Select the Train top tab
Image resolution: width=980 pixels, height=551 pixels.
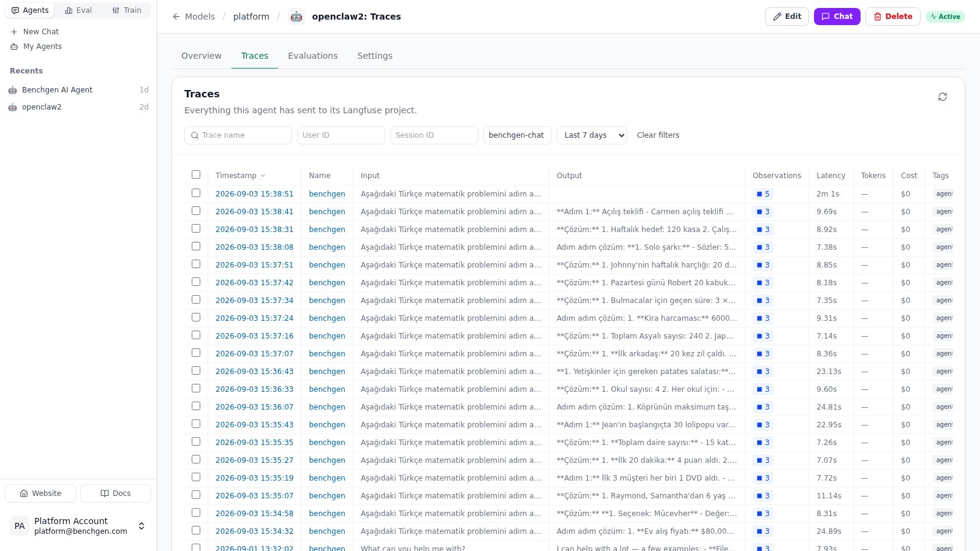(x=127, y=10)
